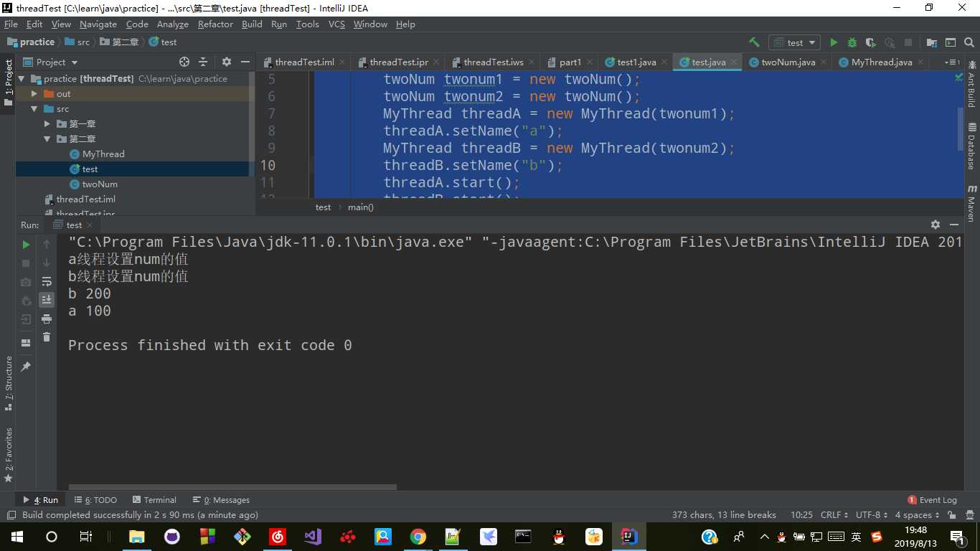This screenshot has height=551, width=980.
Task: Open the VCS menu
Action: pyautogui.click(x=336, y=24)
